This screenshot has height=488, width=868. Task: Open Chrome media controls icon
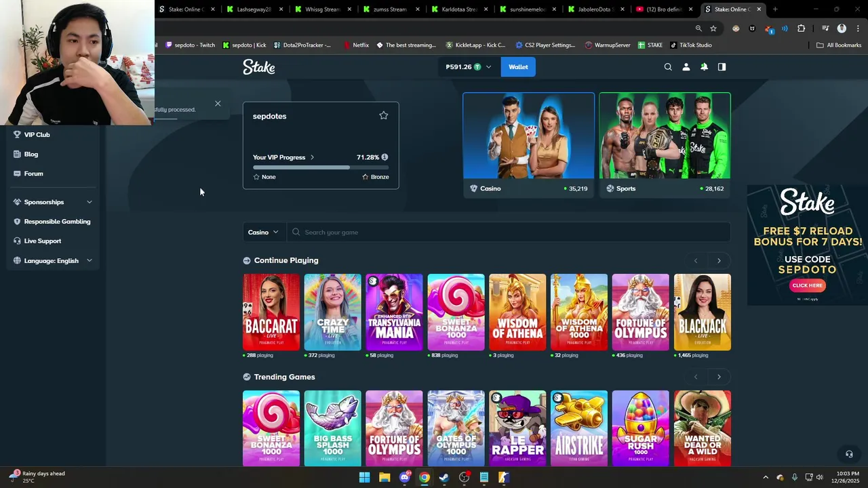tap(825, 28)
